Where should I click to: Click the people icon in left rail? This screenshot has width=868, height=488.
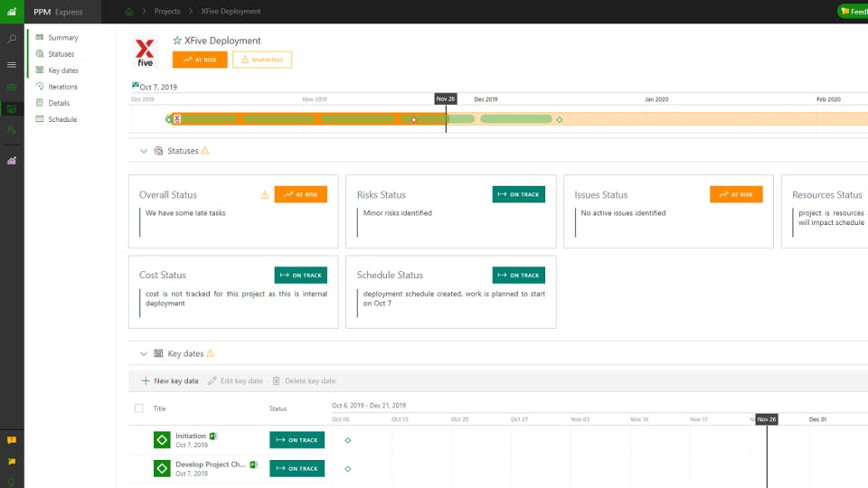[x=12, y=130]
